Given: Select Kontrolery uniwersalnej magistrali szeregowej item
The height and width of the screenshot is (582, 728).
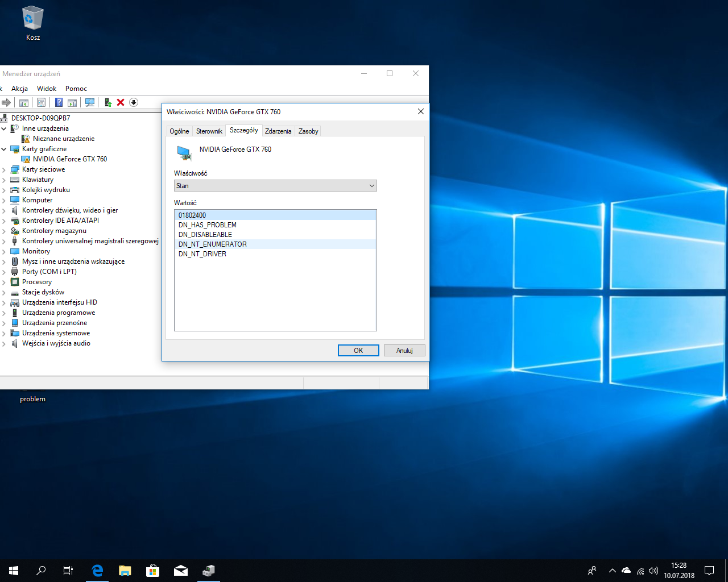Looking at the screenshot, I should pyautogui.click(x=90, y=241).
